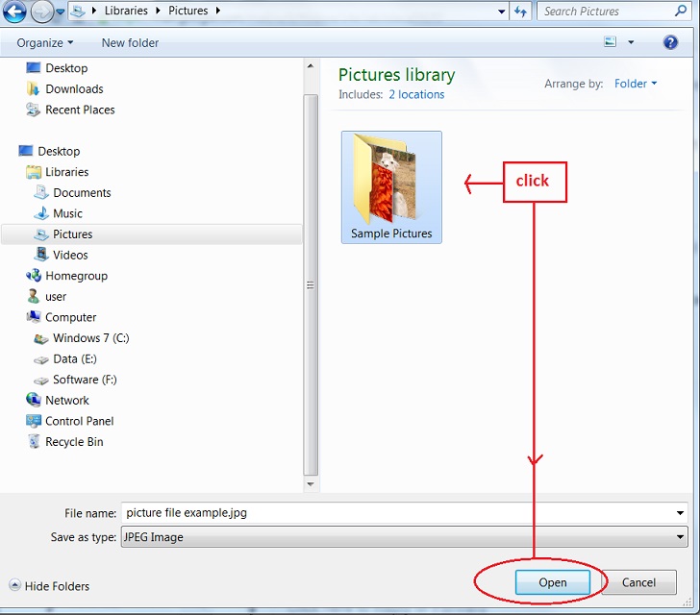This screenshot has height=615, width=700.
Task: Click the Windows 7 (C:) drive icon
Action: click(x=41, y=339)
